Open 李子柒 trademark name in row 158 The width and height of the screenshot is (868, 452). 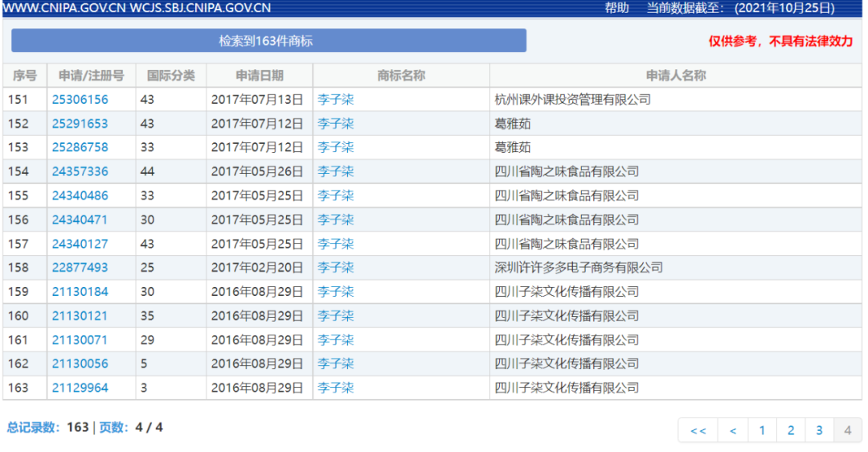[335, 268]
